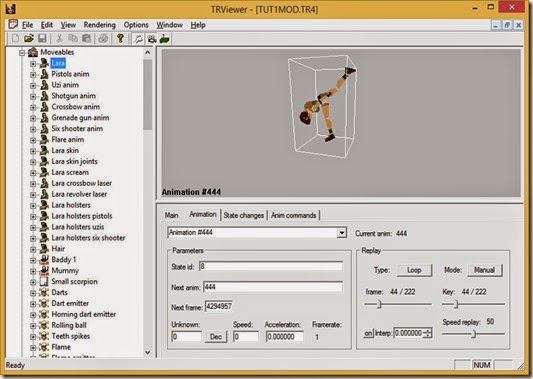Switch to the Main tab

coord(171,215)
